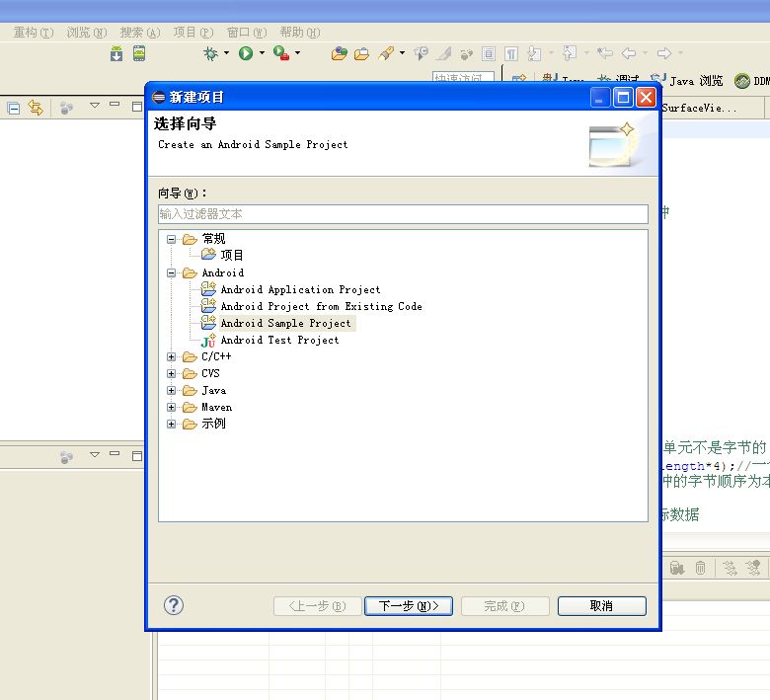Click the 下一步(N)> button
The width and height of the screenshot is (770, 700).
409,606
